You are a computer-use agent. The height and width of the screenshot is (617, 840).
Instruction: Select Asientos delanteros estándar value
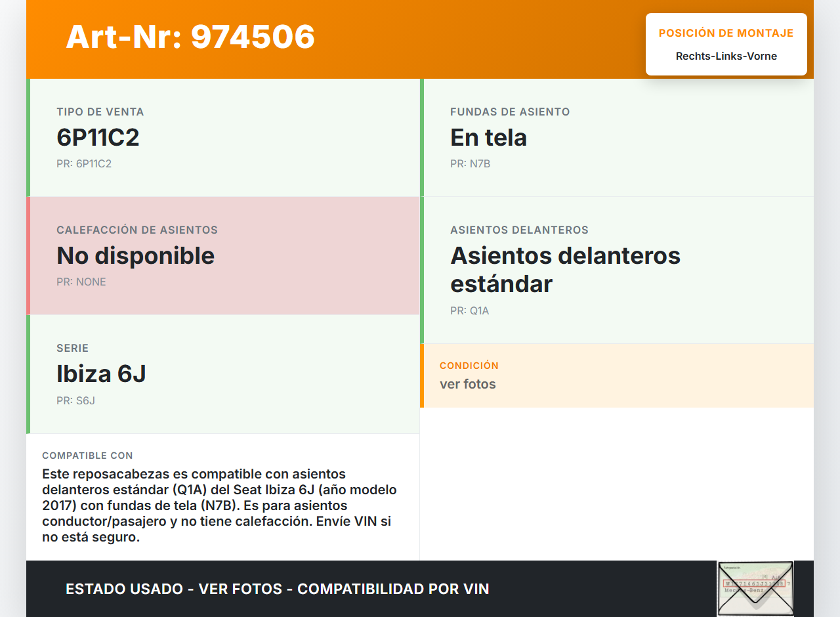565,269
